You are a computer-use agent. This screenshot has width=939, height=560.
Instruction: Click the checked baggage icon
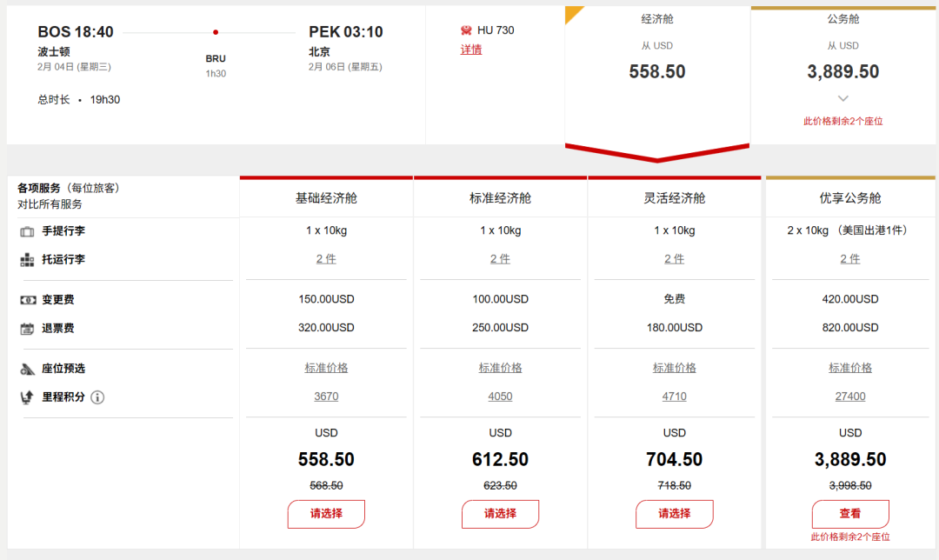tap(27, 260)
